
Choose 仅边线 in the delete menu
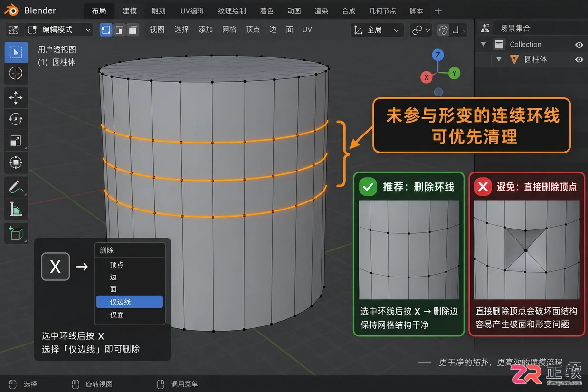(x=130, y=302)
